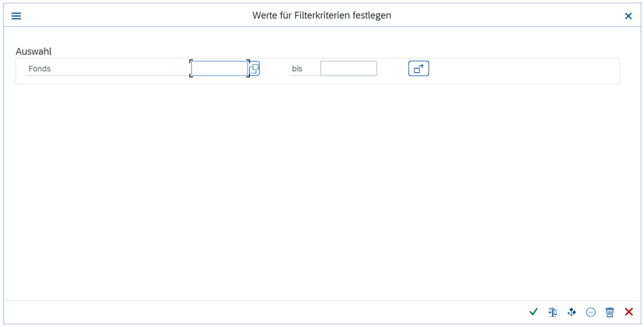Click the 'Auswahl' section heading

pos(34,51)
